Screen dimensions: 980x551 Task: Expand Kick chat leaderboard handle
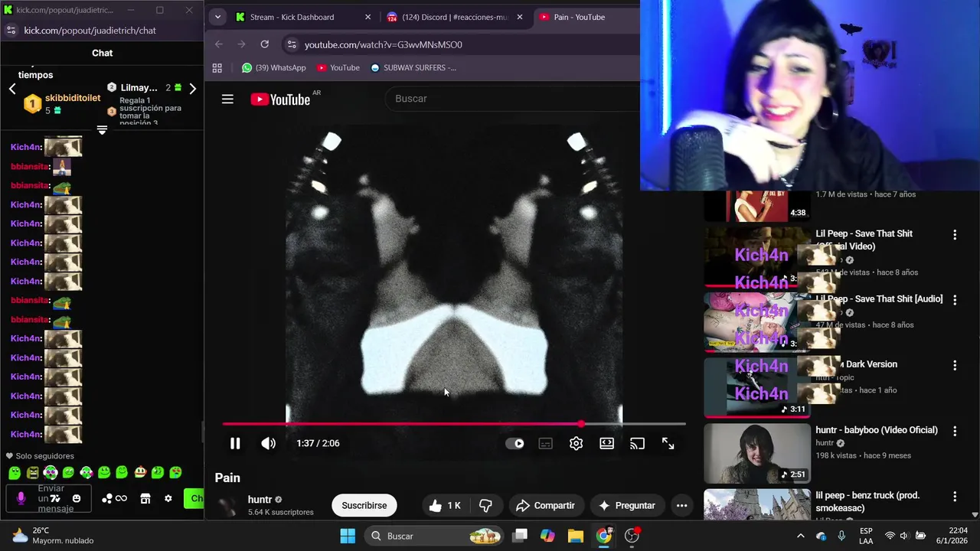102,129
